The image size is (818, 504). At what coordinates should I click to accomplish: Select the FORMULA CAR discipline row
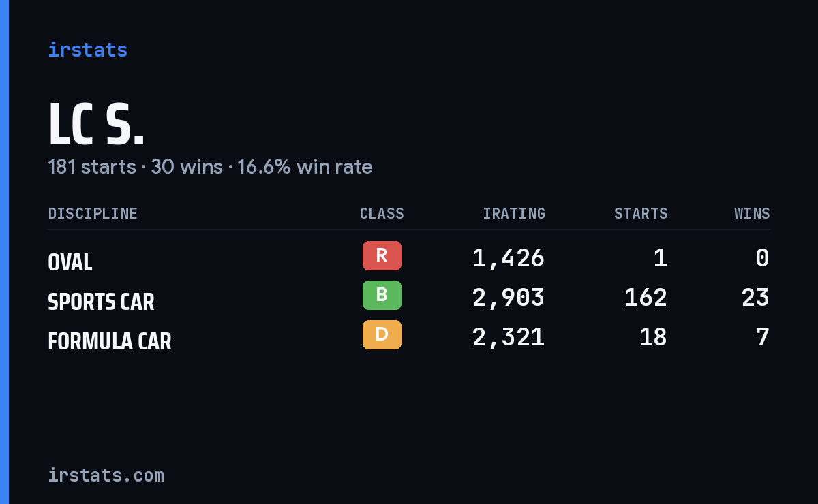click(409, 337)
